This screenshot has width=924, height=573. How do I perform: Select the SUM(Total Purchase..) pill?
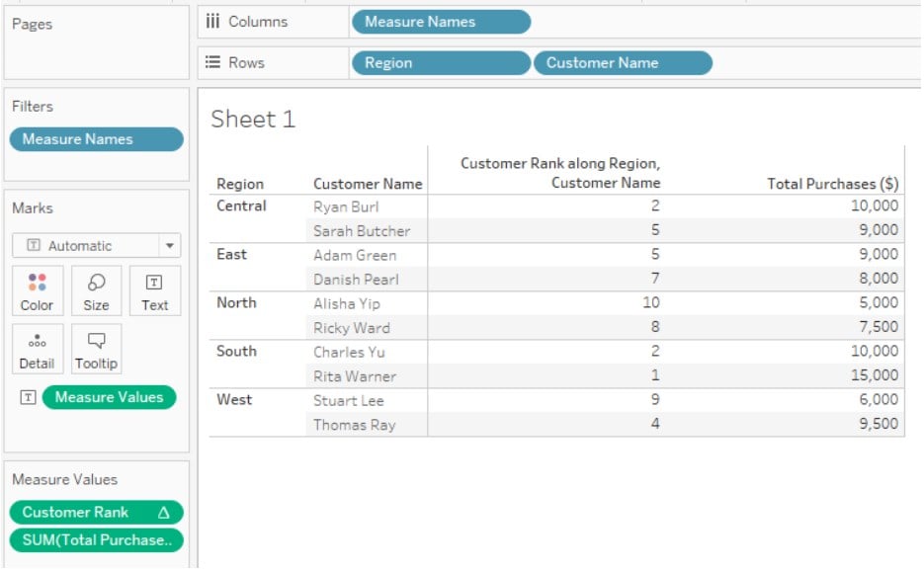coord(96,540)
